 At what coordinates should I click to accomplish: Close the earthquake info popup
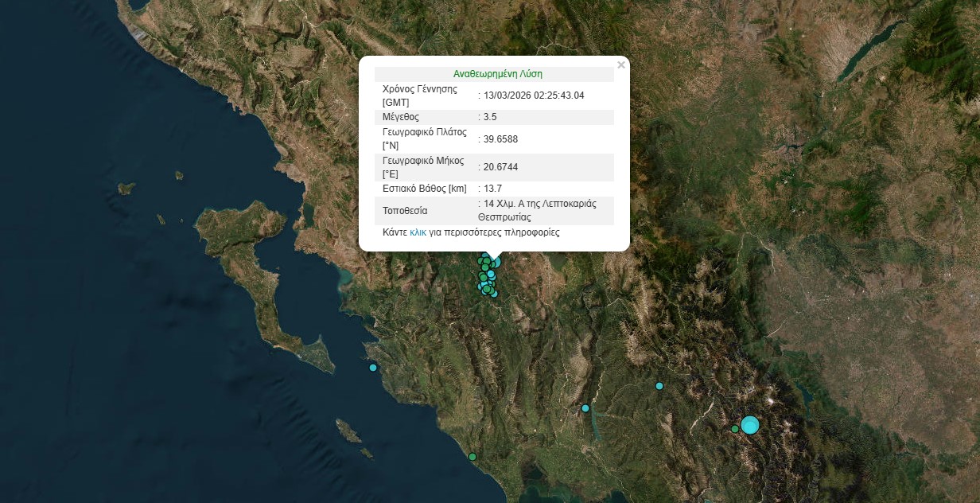(x=621, y=65)
